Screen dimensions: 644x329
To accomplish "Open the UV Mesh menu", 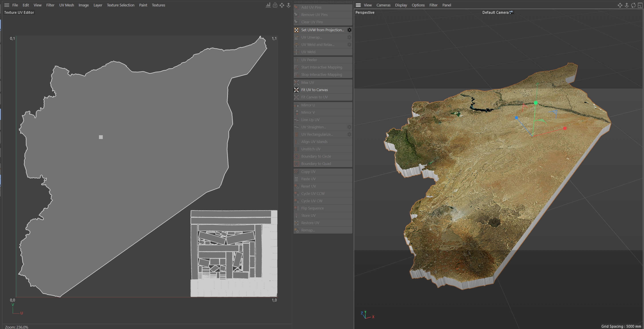I will [x=67, y=5].
